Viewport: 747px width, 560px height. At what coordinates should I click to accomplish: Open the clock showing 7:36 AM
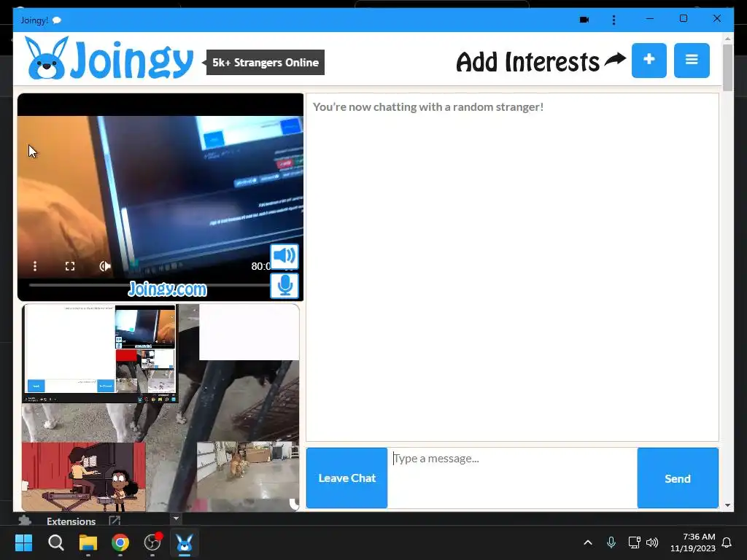tap(693, 542)
